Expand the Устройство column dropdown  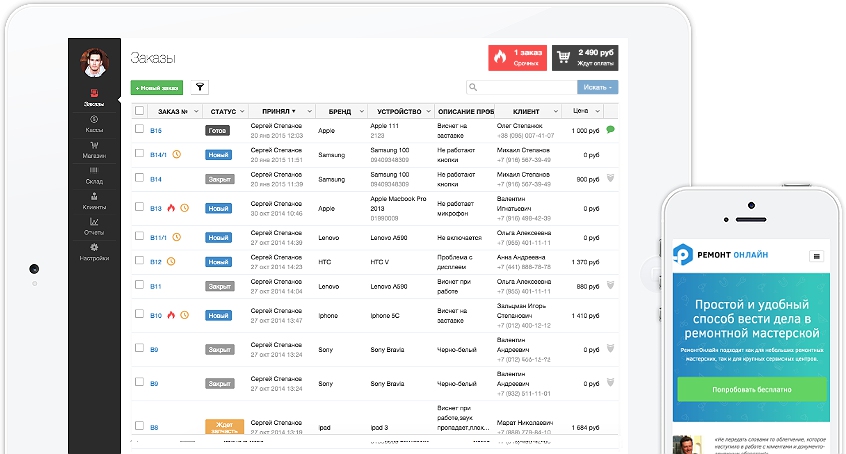click(428, 111)
